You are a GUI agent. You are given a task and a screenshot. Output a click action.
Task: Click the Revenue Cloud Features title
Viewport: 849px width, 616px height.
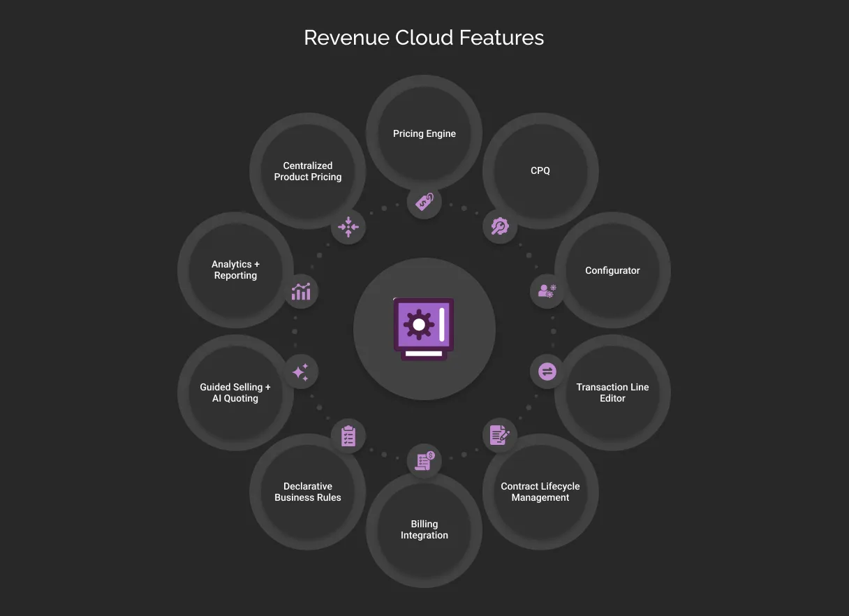tap(424, 37)
